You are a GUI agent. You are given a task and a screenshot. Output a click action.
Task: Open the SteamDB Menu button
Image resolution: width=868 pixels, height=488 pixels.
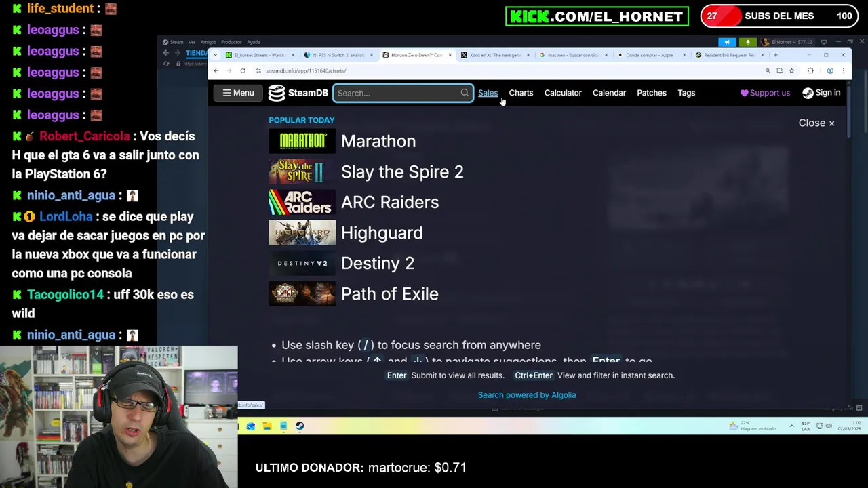coord(238,93)
